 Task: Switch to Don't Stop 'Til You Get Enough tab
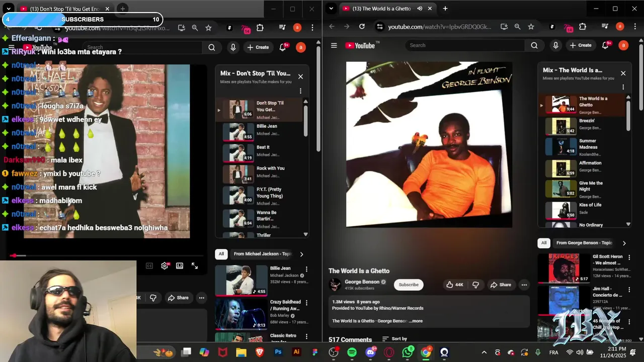(64, 9)
